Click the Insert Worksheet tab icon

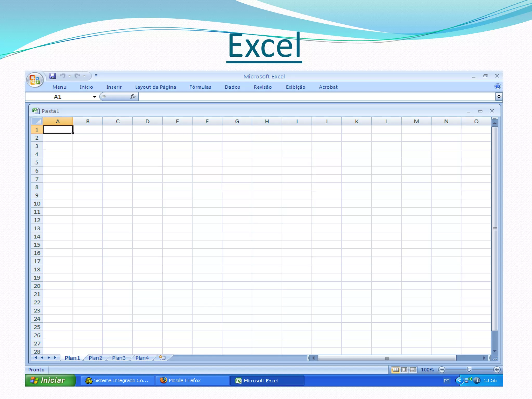tap(163, 358)
